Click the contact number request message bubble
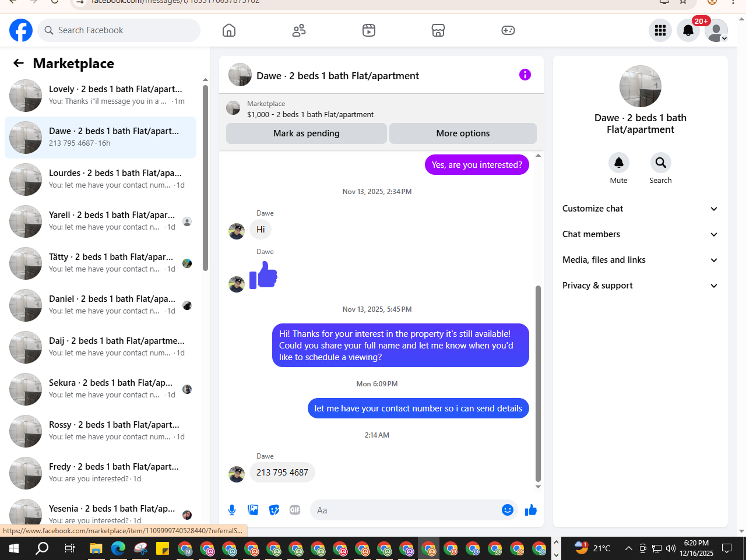Image resolution: width=746 pixels, height=560 pixels. pyautogui.click(x=418, y=408)
